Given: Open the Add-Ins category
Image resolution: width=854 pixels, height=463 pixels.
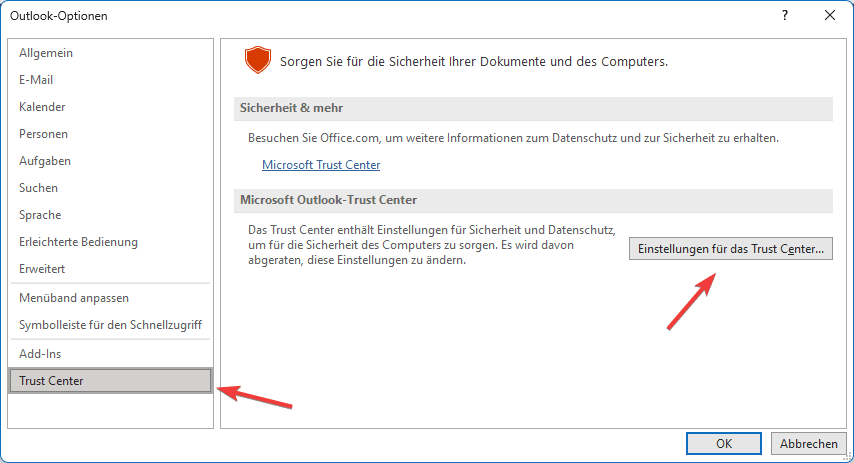Looking at the screenshot, I should coord(40,354).
